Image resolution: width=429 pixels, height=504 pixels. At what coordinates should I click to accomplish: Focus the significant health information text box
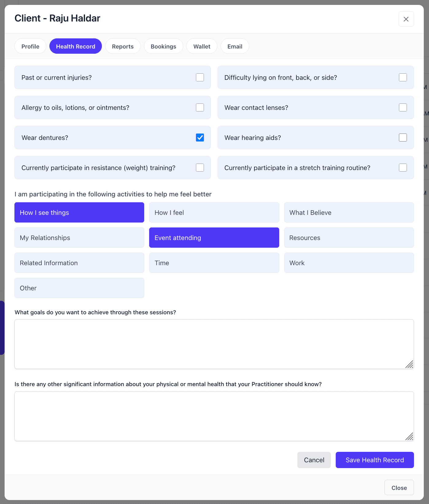coord(214,416)
